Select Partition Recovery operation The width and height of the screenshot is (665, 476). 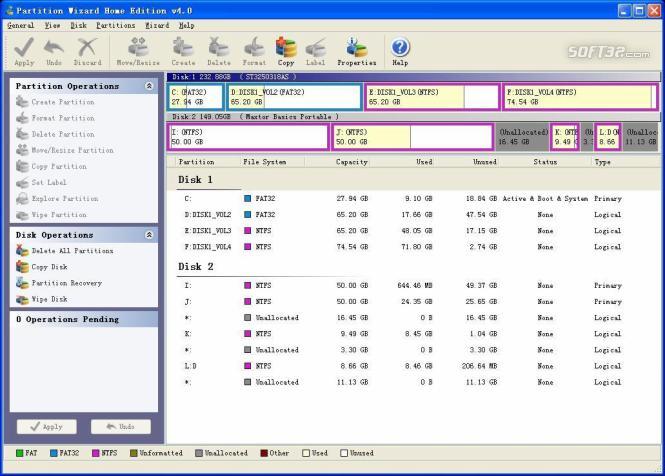59,283
